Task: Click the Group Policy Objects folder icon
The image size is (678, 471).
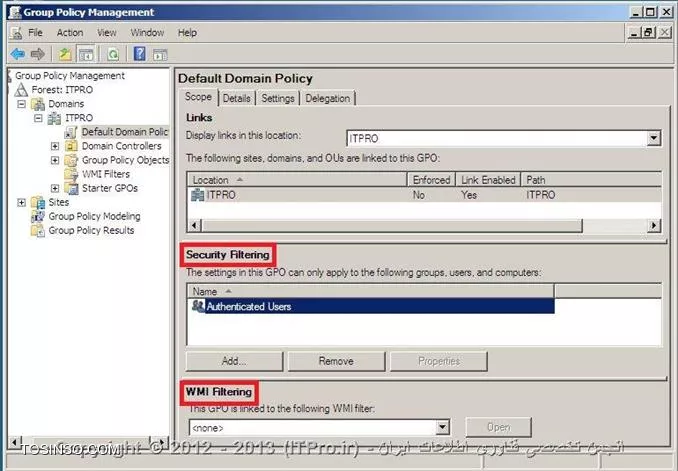Action: tap(71, 160)
